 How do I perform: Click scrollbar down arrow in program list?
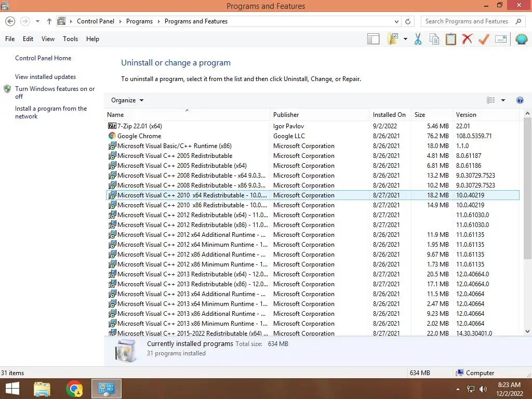pos(527,331)
